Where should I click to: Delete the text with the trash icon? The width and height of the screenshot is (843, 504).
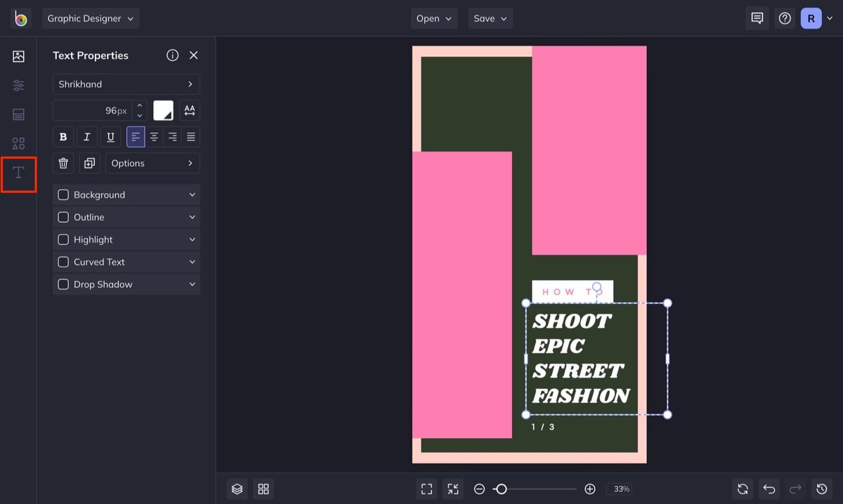(63, 162)
